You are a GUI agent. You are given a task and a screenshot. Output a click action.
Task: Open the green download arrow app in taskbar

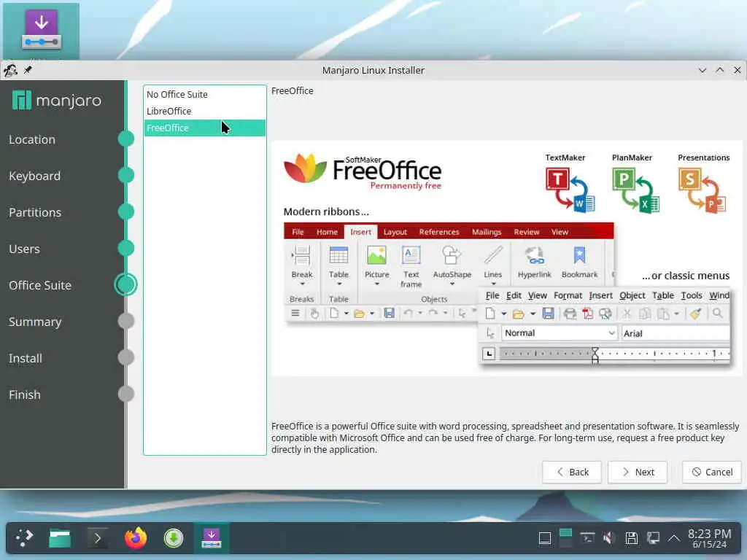point(174,538)
